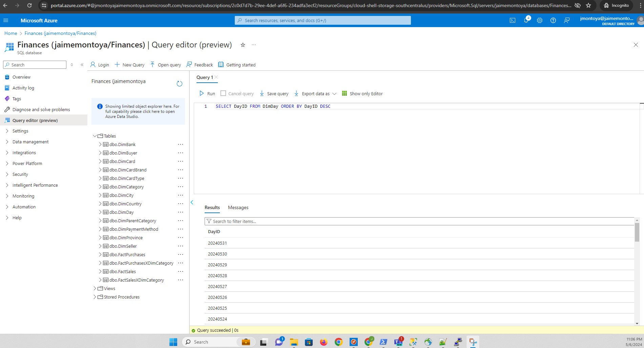Click the results filter search box
This screenshot has width=644, height=348.
pos(419,221)
